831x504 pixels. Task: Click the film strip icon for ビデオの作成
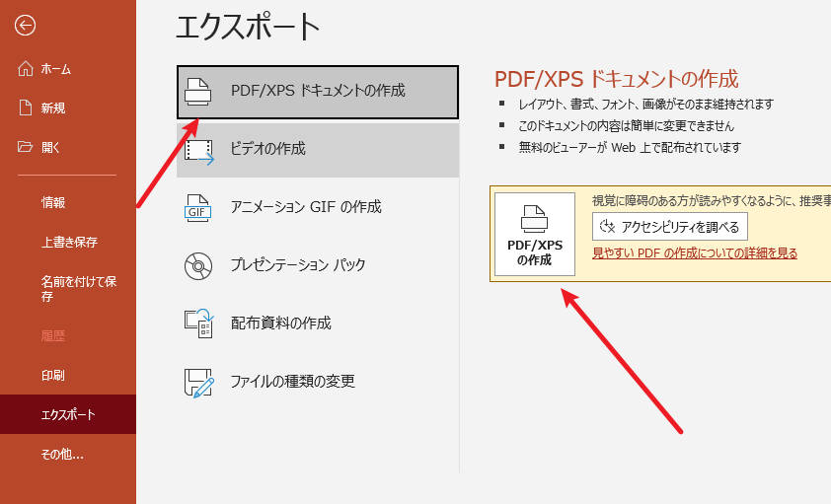198,151
